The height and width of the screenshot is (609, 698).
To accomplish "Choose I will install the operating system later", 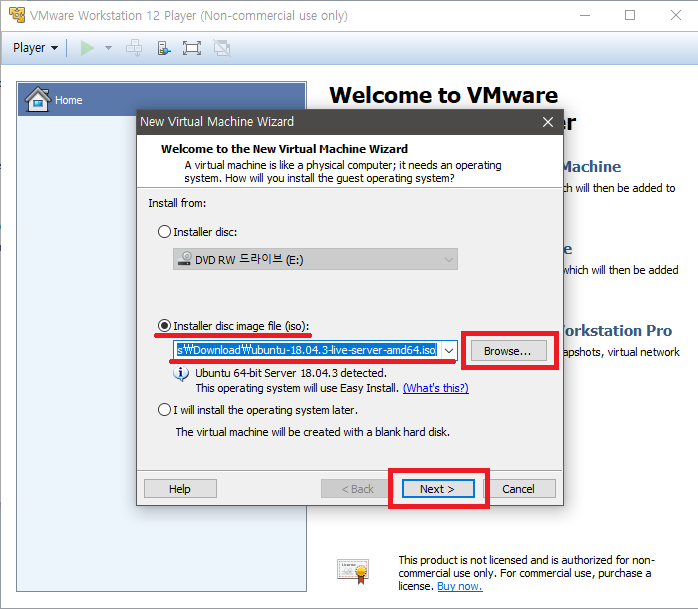I will tap(164, 410).
